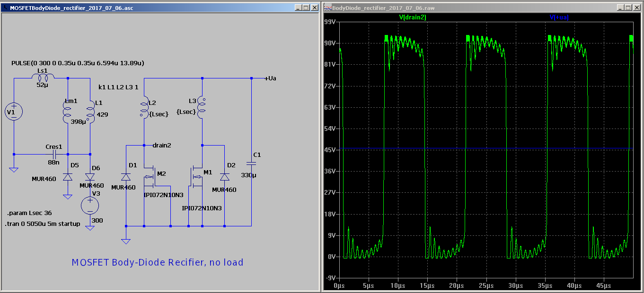The image size is (644, 293).
Task: Select the V1 voltage source symbol
Action: click(x=14, y=112)
